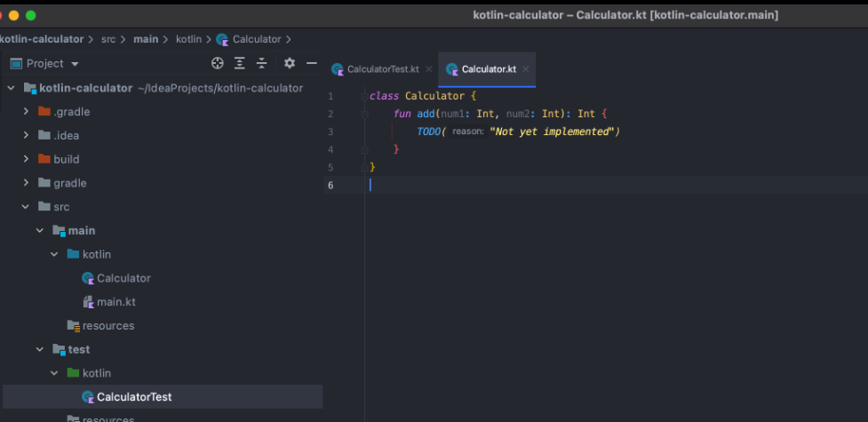Click the "Not yet implemented" string

click(552, 131)
